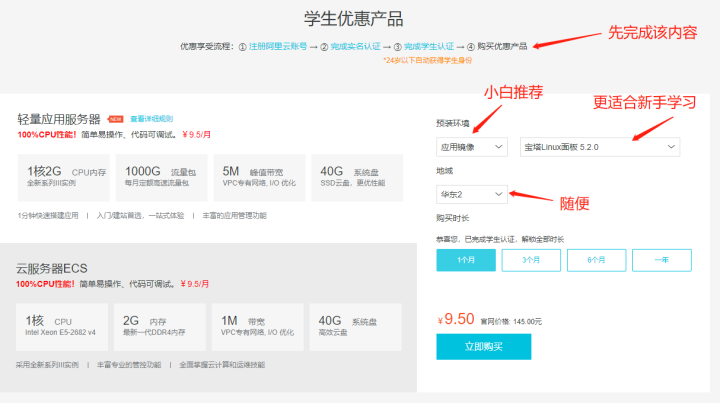Click the 24岁以下自动获得学生身份 note
This screenshot has width=720, height=403.
[428, 60]
